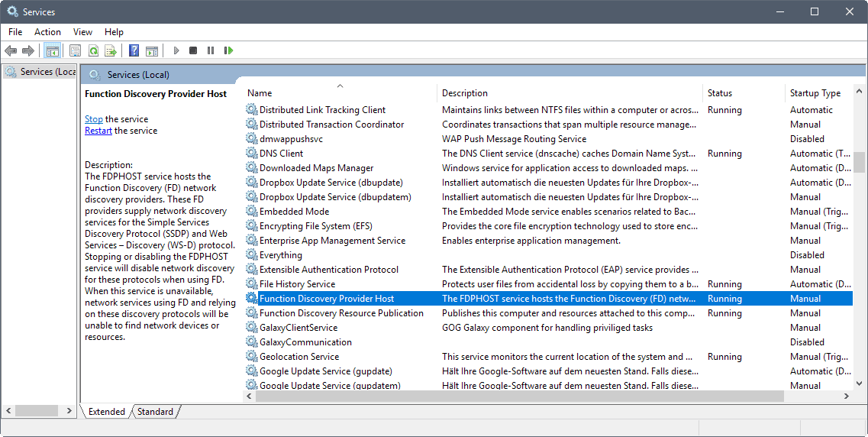Click the tree pane's scroll right arrow

(69, 411)
